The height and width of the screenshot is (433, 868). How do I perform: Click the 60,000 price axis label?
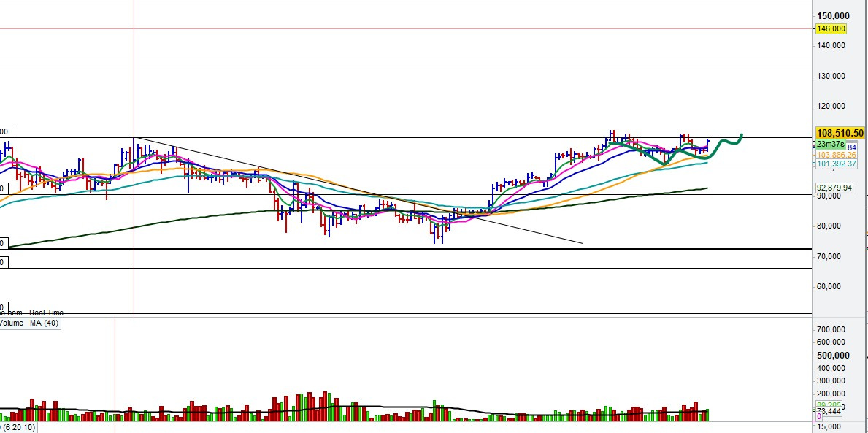point(830,286)
